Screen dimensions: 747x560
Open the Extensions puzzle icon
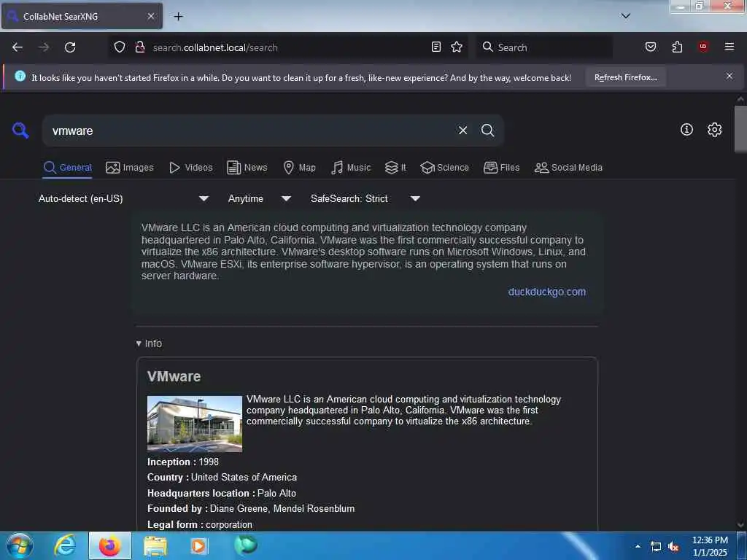click(677, 47)
